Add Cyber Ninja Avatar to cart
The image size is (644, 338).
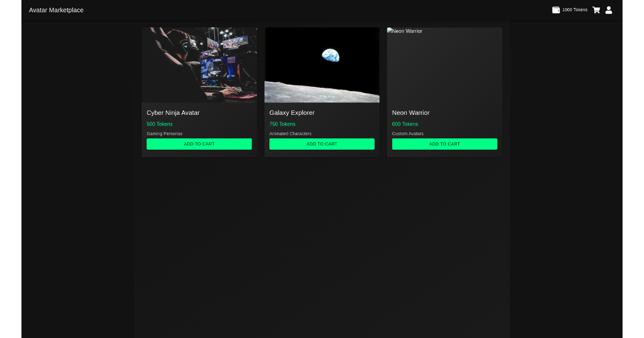(199, 144)
